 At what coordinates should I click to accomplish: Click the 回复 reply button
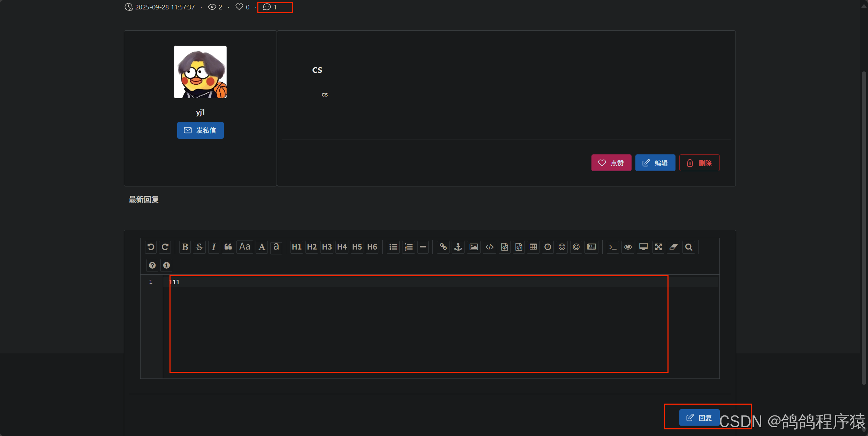click(699, 418)
